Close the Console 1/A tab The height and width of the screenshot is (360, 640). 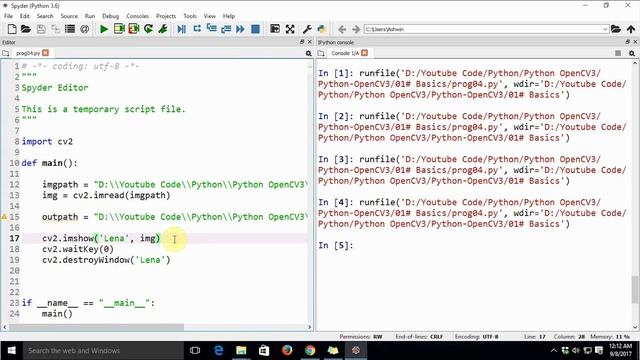tap(364, 53)
